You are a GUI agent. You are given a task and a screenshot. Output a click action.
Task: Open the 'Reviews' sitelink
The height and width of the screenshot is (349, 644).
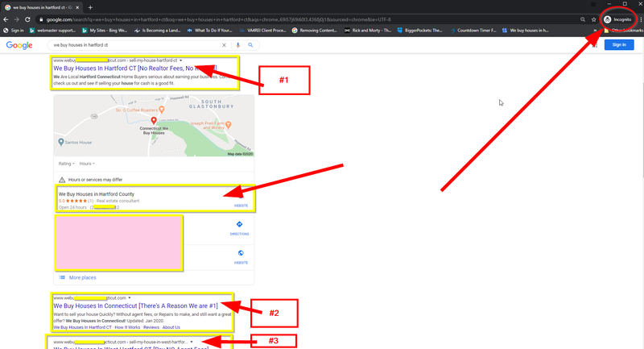[x=151, y=327]
